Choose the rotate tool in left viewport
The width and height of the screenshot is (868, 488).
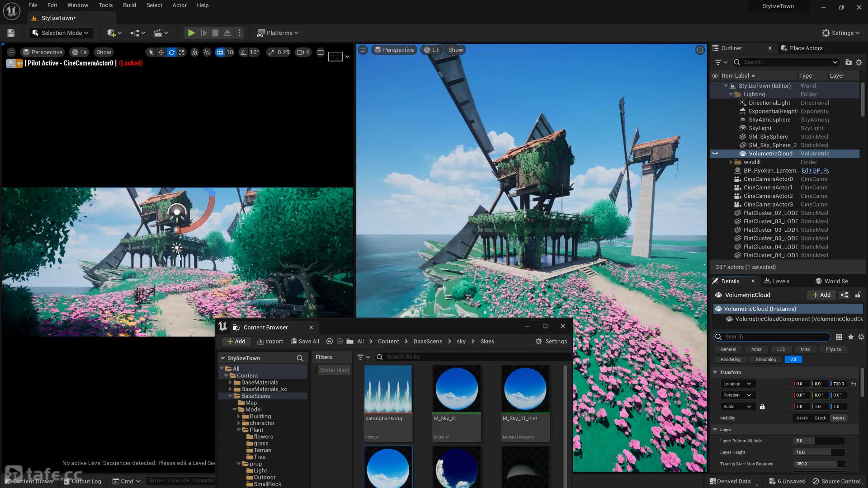(x=171, y=52)
